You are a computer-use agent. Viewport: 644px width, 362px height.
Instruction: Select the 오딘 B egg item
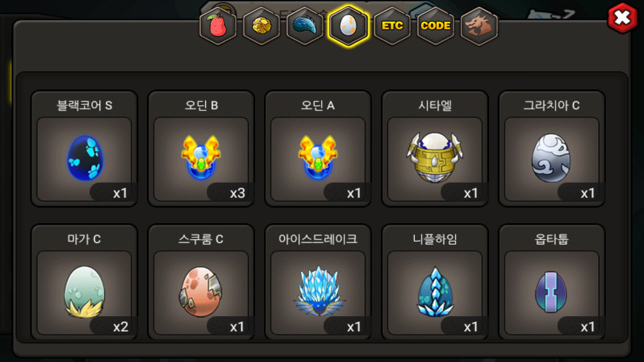pos(201,148)
